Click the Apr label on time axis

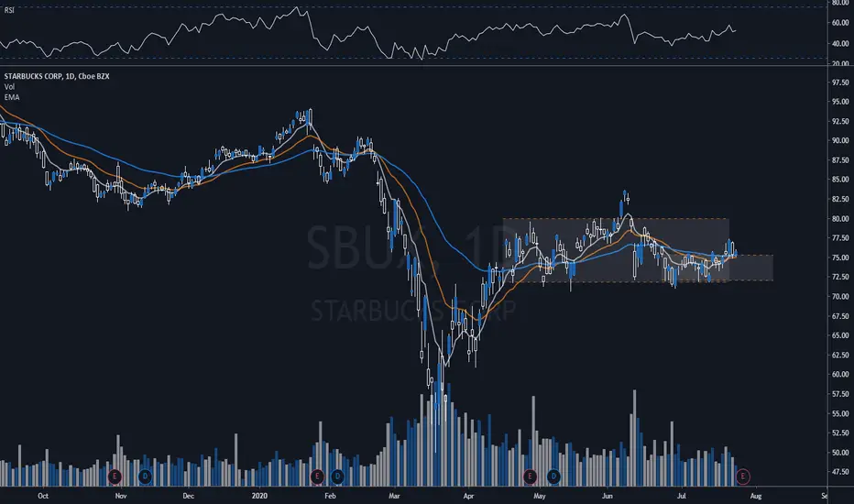click(468, 496)
